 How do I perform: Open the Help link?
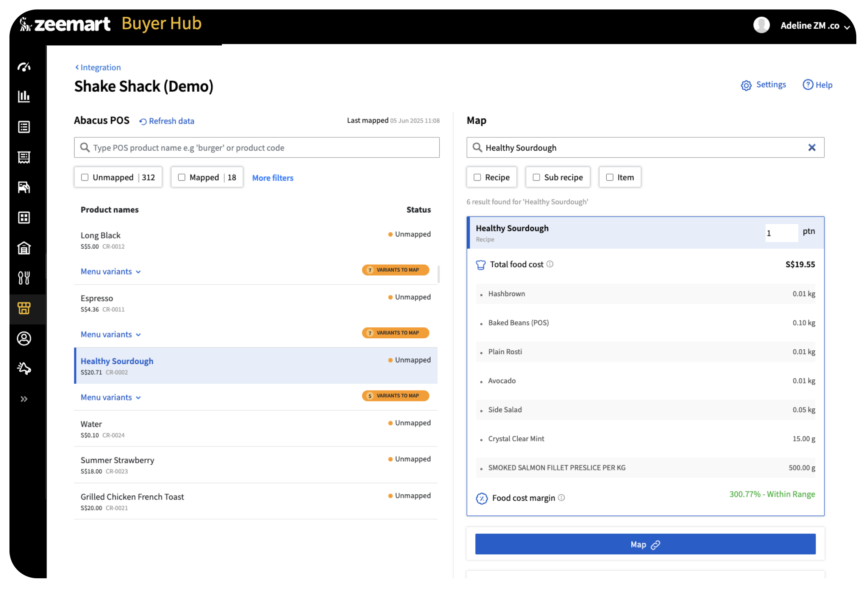(x=817, y=85)
